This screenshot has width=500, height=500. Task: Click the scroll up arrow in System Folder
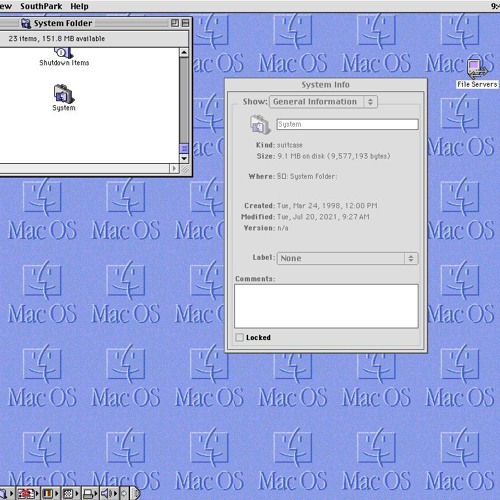click(184, 52)
